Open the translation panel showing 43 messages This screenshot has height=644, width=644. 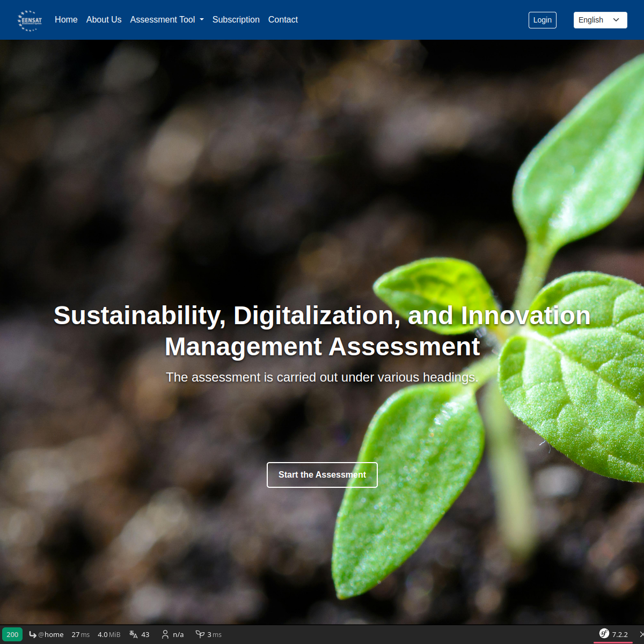[x=140, y=634]
